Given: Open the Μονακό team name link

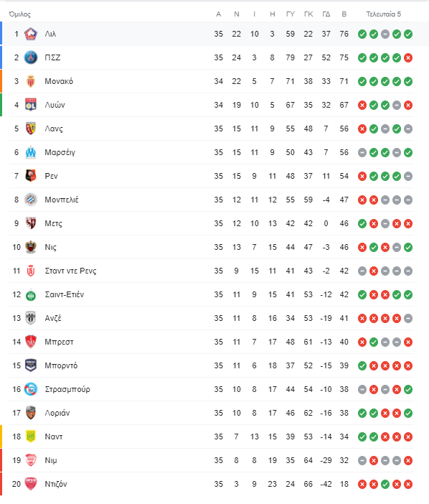Looking at the screenshot, I should coord(59,81).
